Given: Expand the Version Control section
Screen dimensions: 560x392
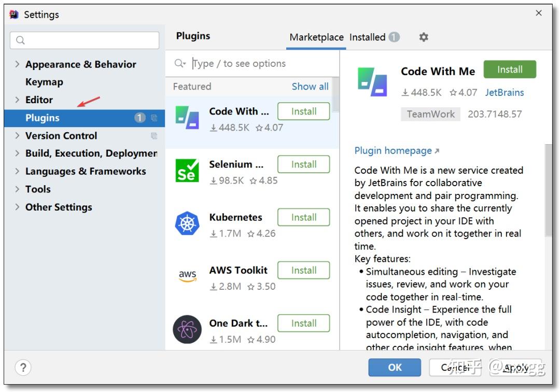Looking at the screenshot, I should pyautogui.click(x=17, y=135).
